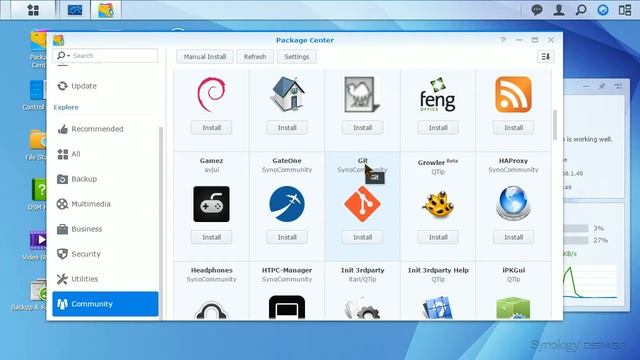Install the Git package
640x360 pixels.
362,237
